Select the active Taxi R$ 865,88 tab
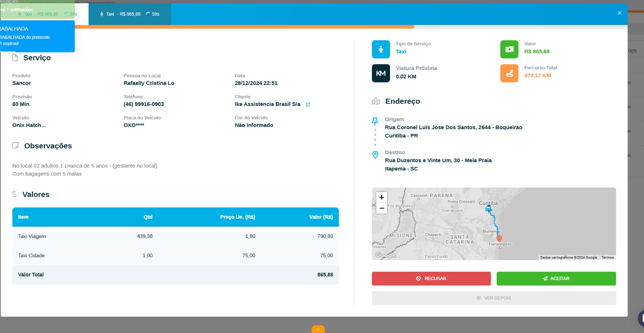The image size is (644, 333). (x=130, y=14)
